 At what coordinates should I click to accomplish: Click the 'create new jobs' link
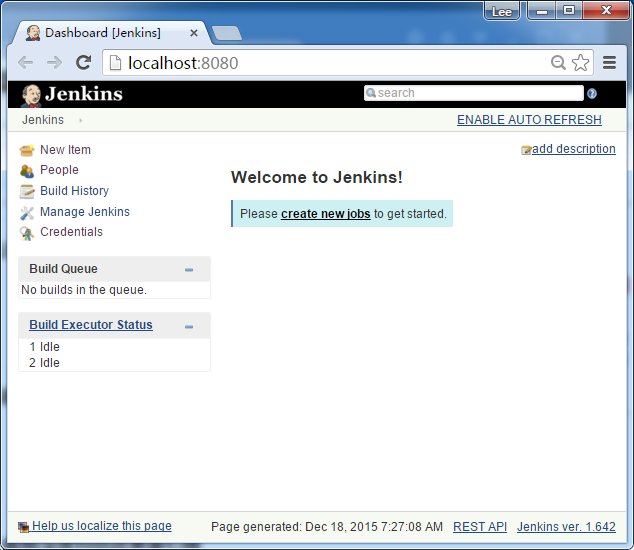(x=325, y=214)
